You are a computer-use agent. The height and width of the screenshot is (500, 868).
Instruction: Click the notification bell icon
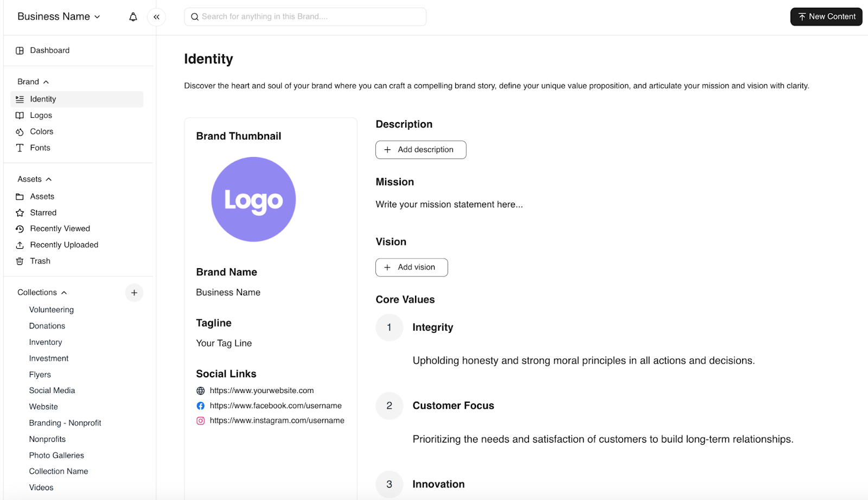[x=133, y=17]
